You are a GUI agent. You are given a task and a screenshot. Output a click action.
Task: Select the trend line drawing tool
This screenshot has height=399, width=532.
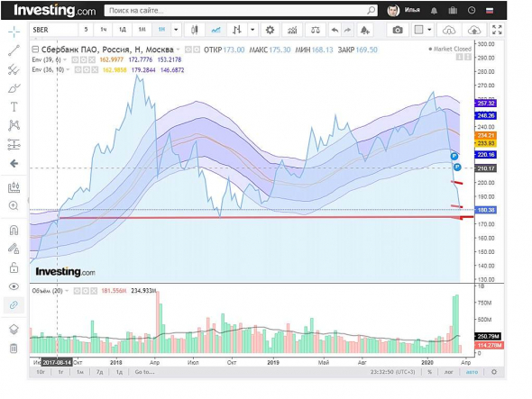pyautogui.click(x=14, y=50)
